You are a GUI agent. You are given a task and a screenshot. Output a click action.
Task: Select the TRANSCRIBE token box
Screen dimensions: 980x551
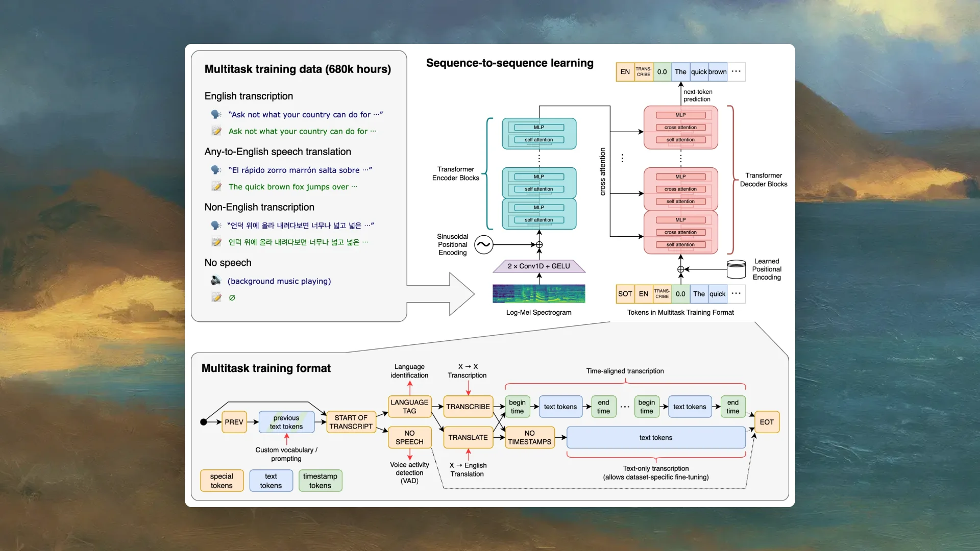tap(468, 407)
